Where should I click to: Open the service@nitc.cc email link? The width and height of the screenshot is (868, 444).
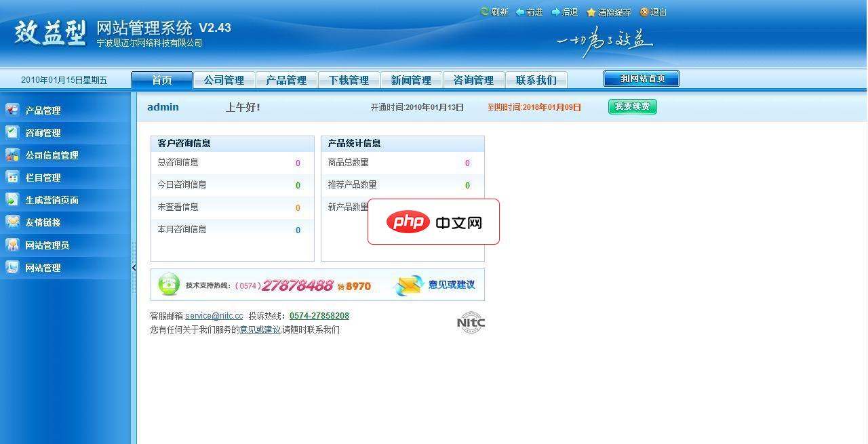pos(214,315)
